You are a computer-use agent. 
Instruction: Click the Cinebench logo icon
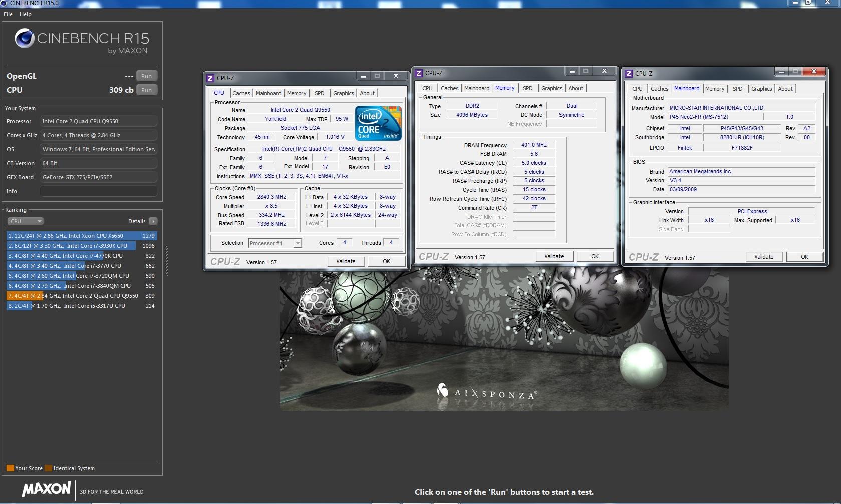click(24, 38)
